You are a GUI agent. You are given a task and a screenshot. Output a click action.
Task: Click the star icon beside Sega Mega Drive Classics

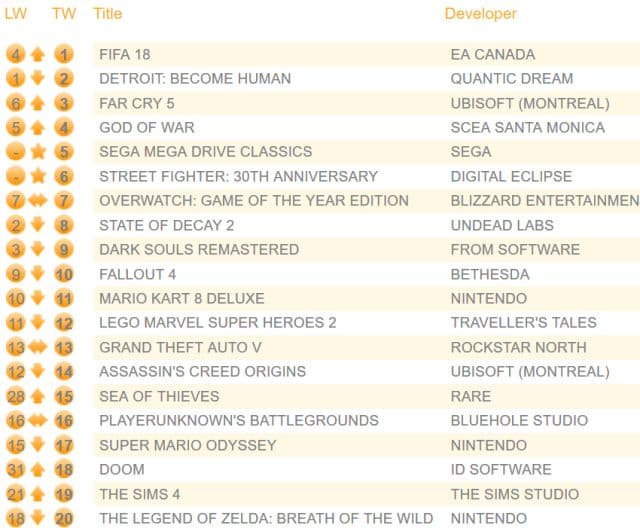(39, 152)
